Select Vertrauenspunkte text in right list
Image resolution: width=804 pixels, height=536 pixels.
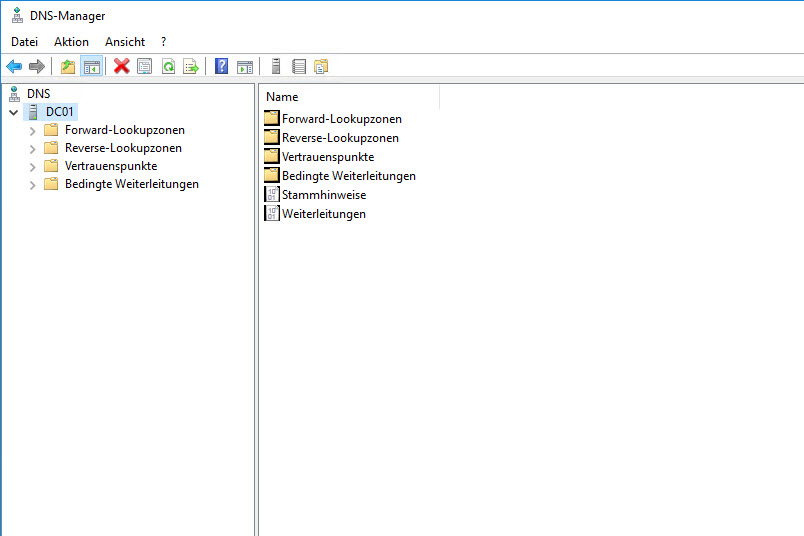[x=328, y=156]
